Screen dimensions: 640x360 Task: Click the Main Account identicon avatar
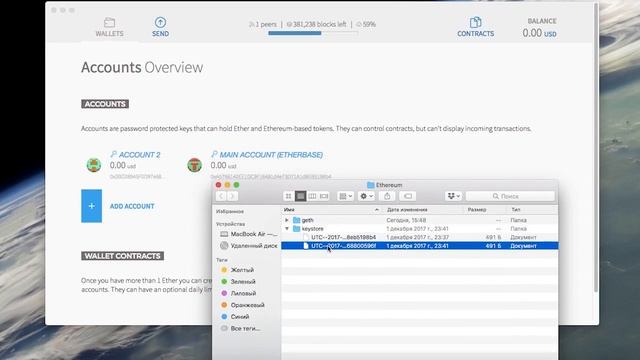[x=195, y=165]
